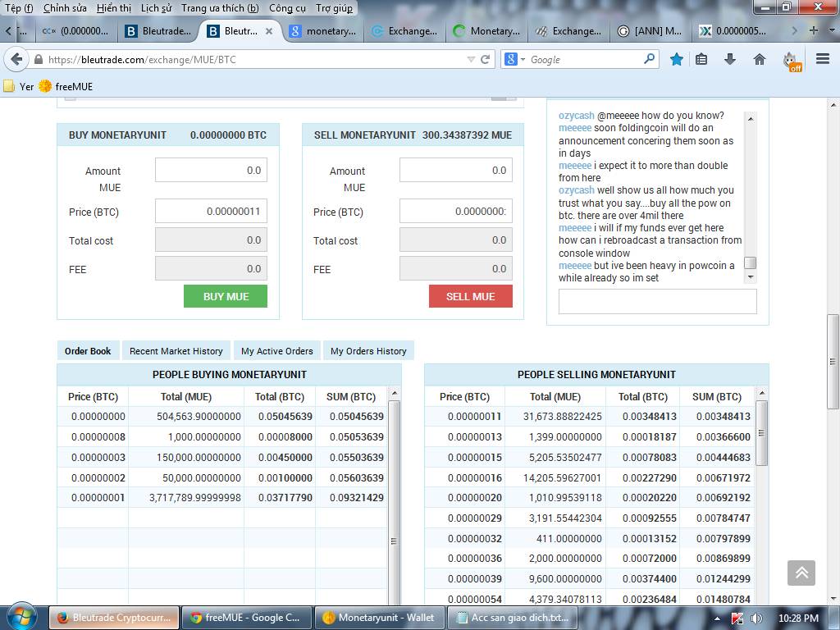
Task: Click the red SELL MUE button
Action: pos(470,296)
